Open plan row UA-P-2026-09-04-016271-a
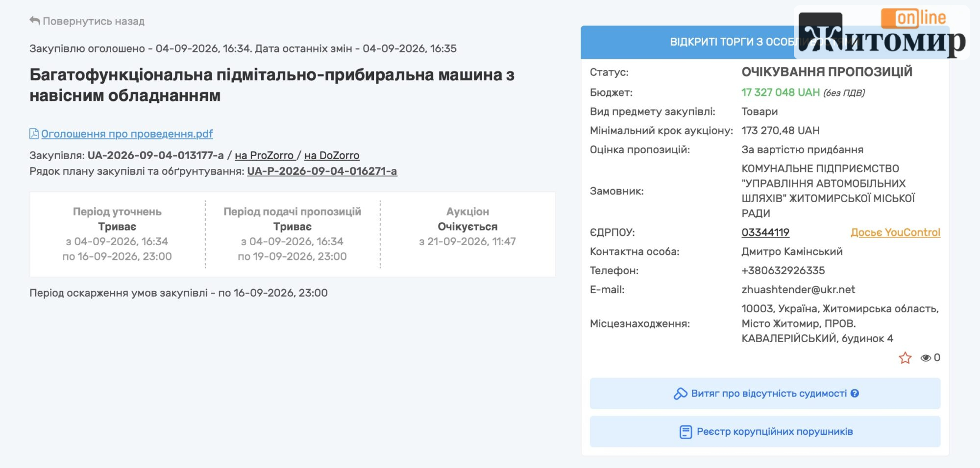 [x=322, y=171]
